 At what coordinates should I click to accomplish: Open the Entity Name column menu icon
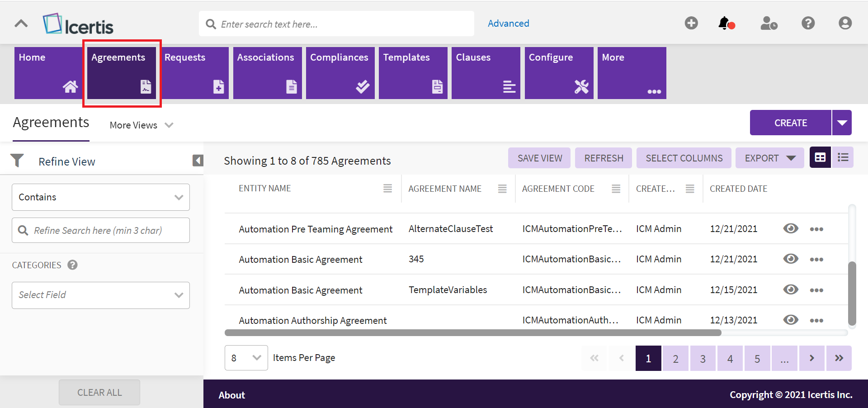click(387, 189)
